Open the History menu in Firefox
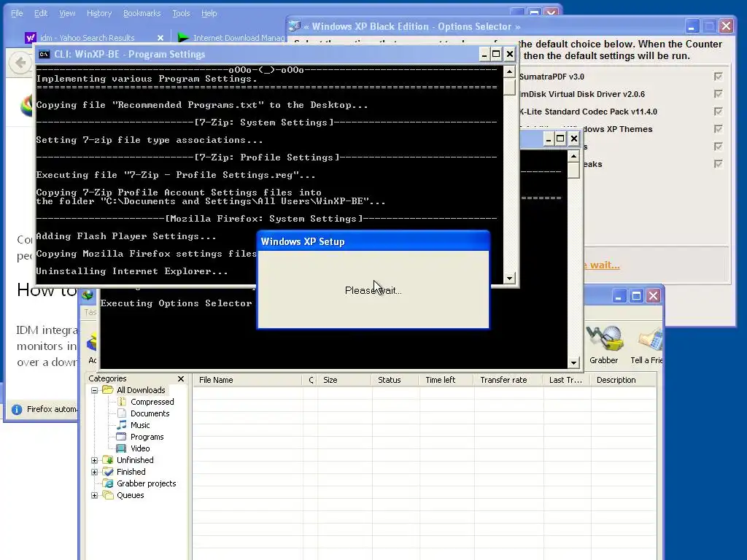The height and width of the screenshot is (560, 747). 99,13
